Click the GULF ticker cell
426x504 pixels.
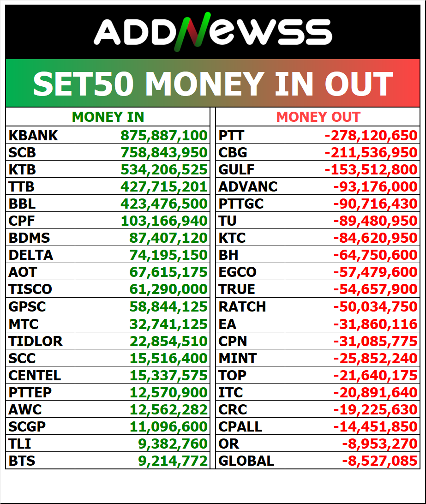tap(236, 169)
